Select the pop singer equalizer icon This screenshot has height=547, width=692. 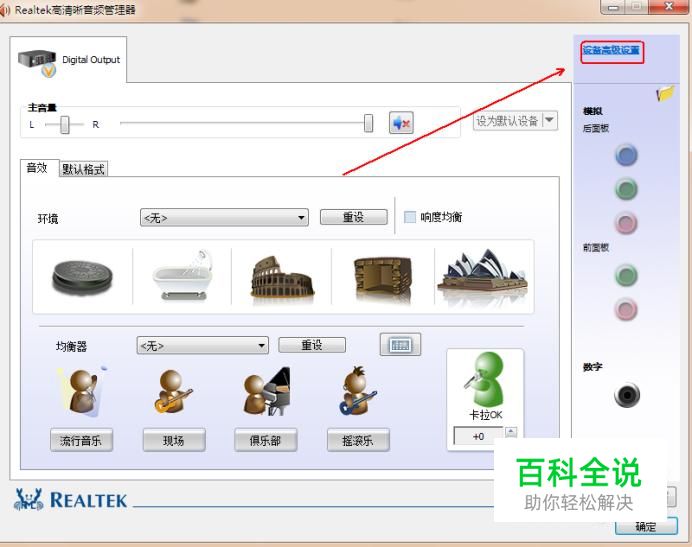(x=82, y=391)
